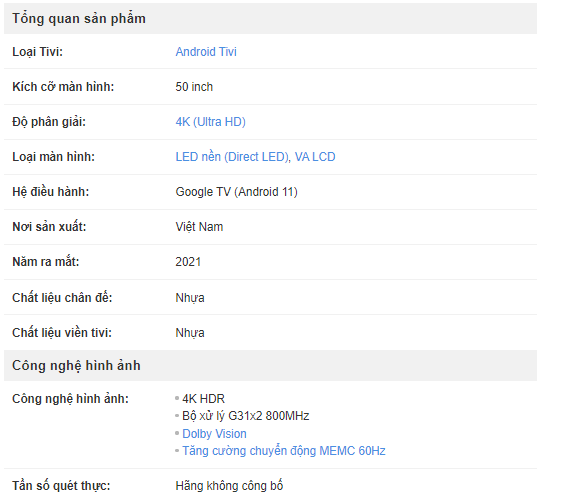The image size is (565, 502).
Task: Click the Năm ra mắt label
Action: [46, 262]
